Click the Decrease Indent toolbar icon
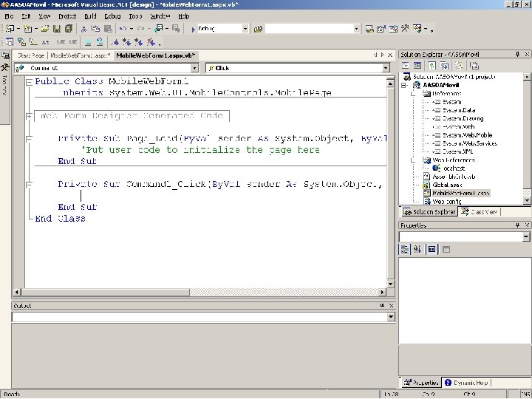 [x=61, y=42]
